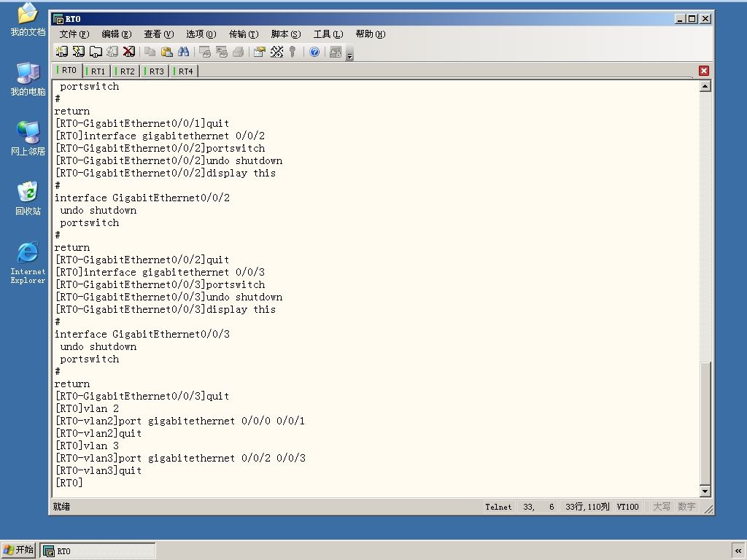Click the 开始 Start button
The height and width of the screenshot is (560, 747).
click(18, 550)
